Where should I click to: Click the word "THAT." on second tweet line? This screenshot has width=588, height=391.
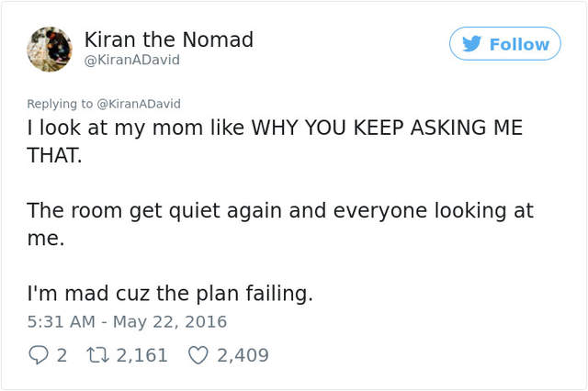[54, 155]
